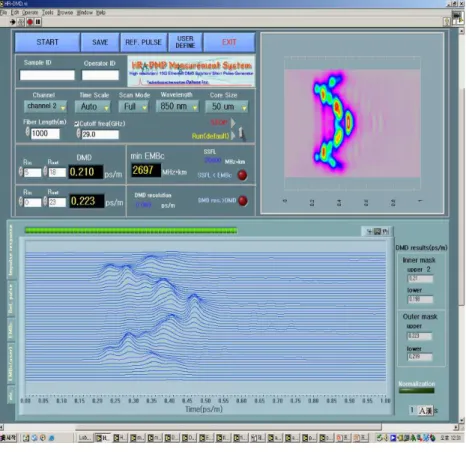The image size is (466, 452).
Task: Click the Rout stepper in the 0.223 row
Action: (x=45, y=201)
